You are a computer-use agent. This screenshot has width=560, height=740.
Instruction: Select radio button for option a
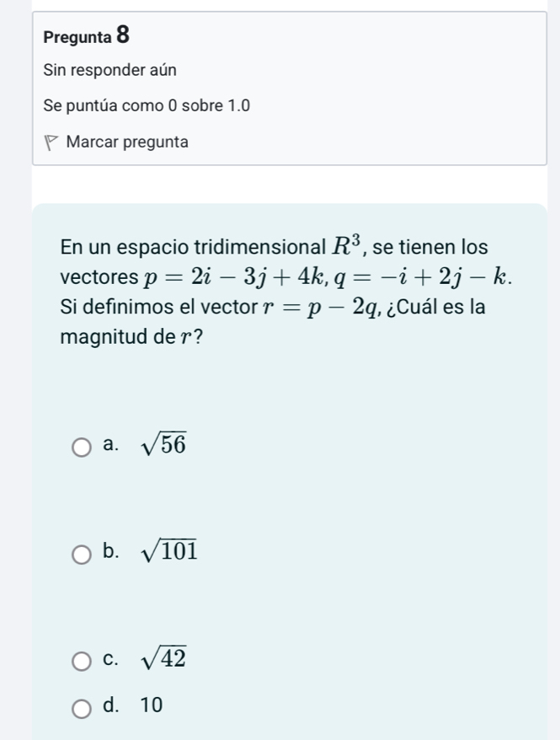(80, 446)
